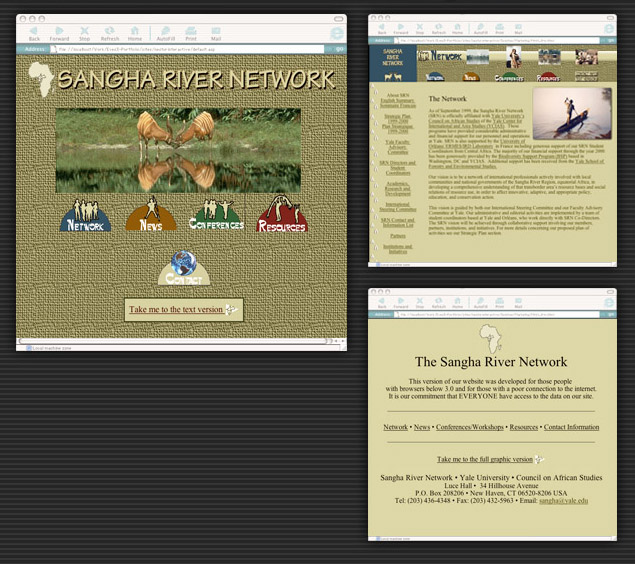Screen dimensions: 635x564
Task: Click 'The Sangha River Network' heading on the text version page
Action: pyautogui.click(x=491, y=362)
